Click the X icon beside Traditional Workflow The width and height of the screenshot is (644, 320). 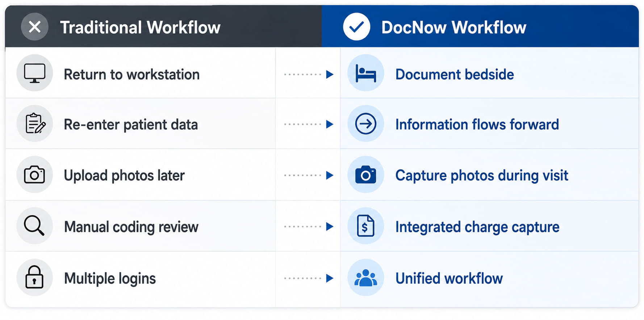[34, 27]
